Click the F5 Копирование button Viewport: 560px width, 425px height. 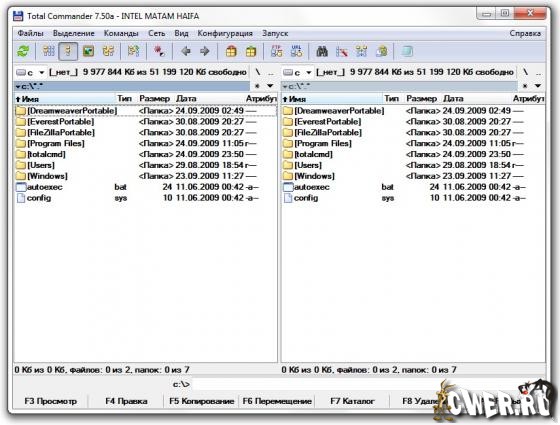point(202,401)
